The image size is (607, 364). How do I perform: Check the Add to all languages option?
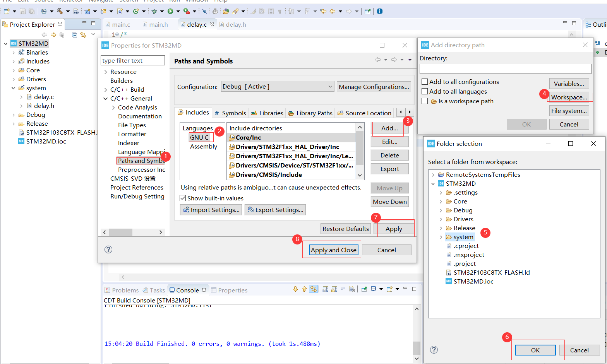[425, 92]
